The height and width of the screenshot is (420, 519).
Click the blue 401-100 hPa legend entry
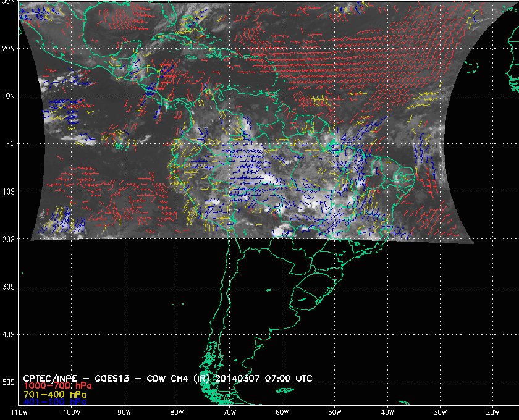click(x=55, y=402)
